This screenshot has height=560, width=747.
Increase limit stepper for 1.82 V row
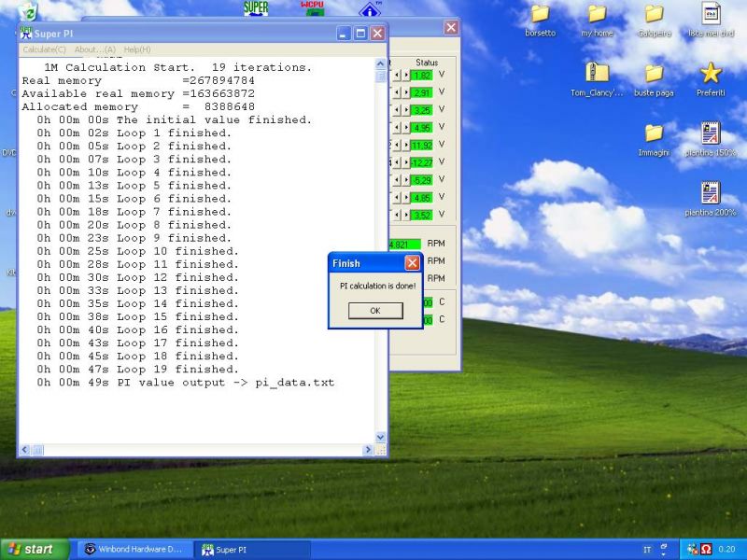coord(406,76)
